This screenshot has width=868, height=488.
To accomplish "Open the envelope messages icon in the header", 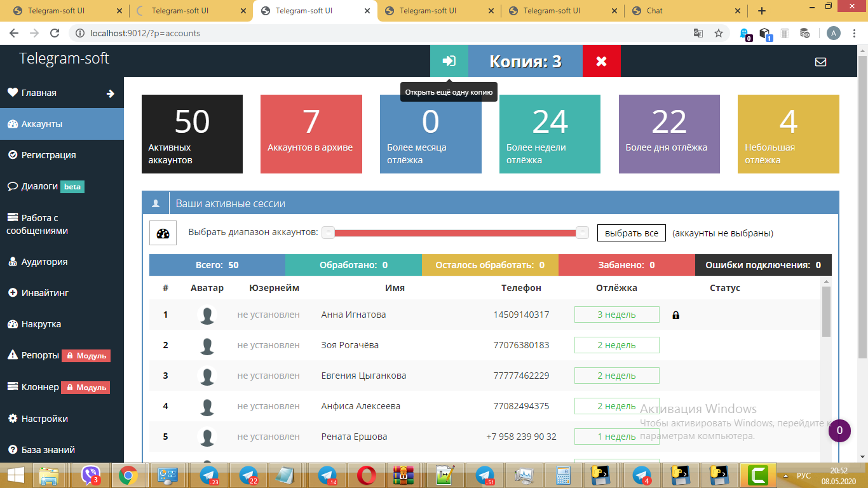I will [820, 62].
